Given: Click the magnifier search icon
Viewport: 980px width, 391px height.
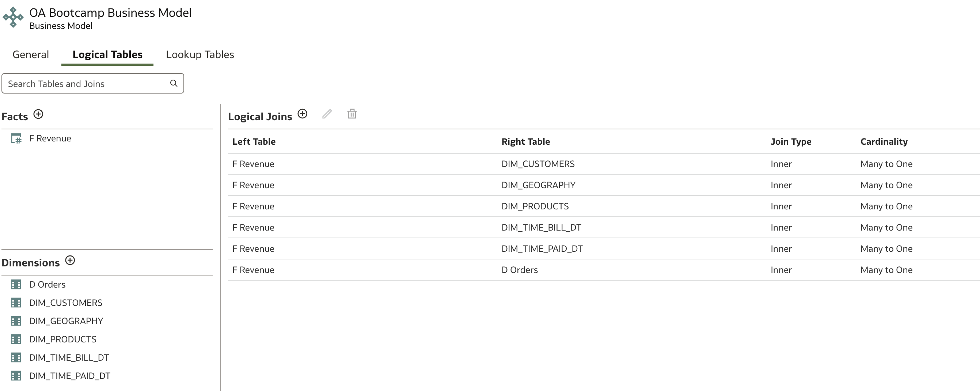Looking at the screenshot, I should [174, 83].
